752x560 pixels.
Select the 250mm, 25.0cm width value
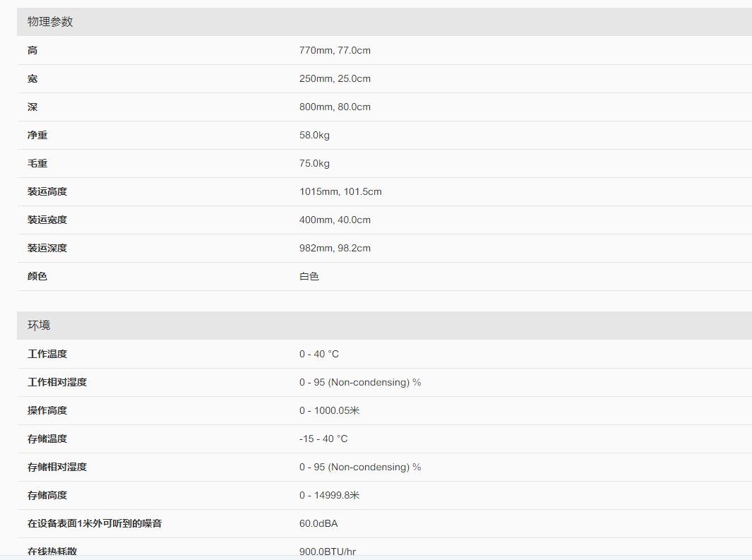click(x=335, y=78)
